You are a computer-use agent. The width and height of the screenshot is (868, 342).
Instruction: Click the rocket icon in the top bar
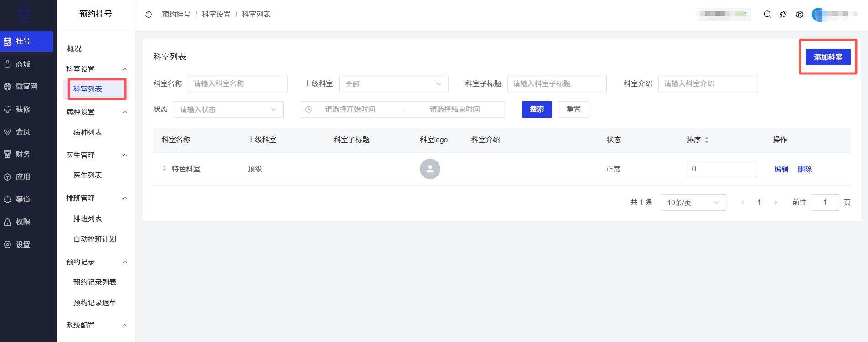coord(783,14)
